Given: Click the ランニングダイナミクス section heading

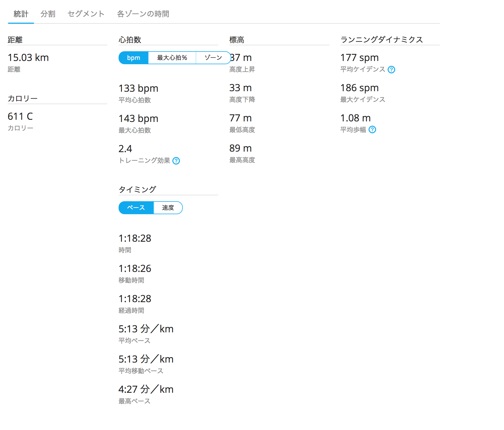Looking at the screenshot, I should [x=382, y=40].
